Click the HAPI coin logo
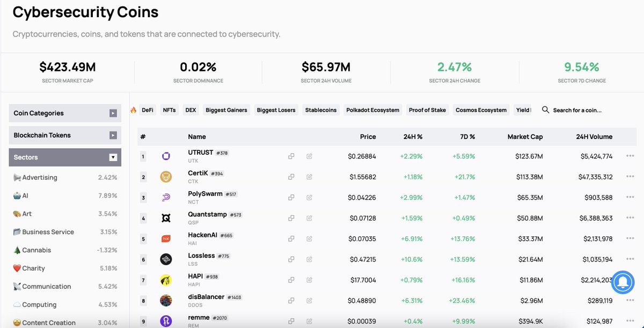 166,280
